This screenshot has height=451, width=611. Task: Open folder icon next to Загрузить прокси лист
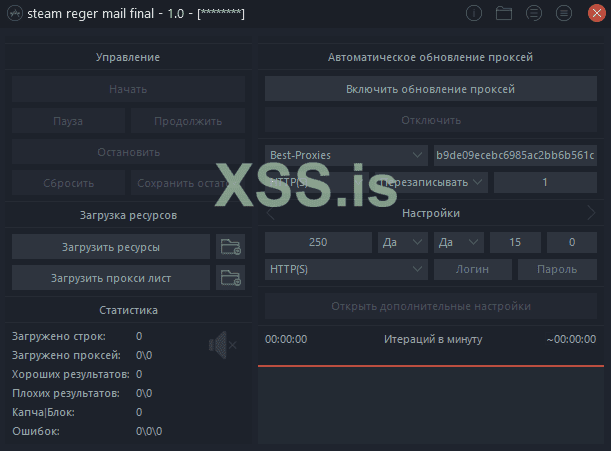230,278
